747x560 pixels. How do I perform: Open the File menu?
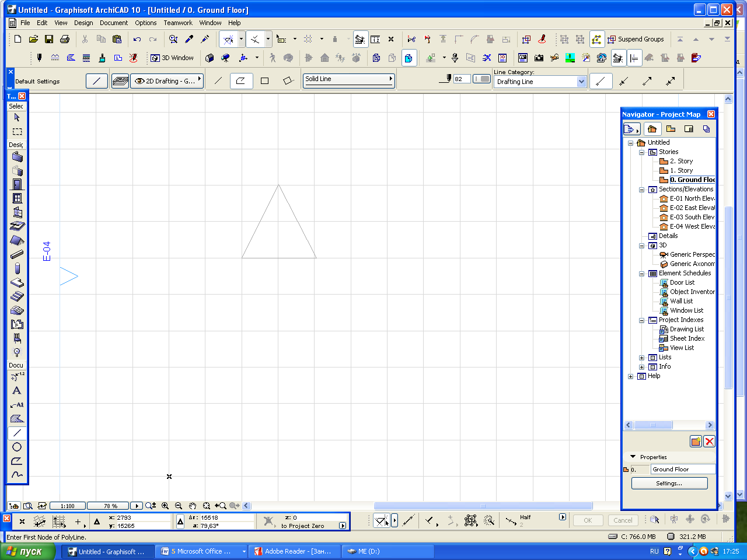coord(25,23)
